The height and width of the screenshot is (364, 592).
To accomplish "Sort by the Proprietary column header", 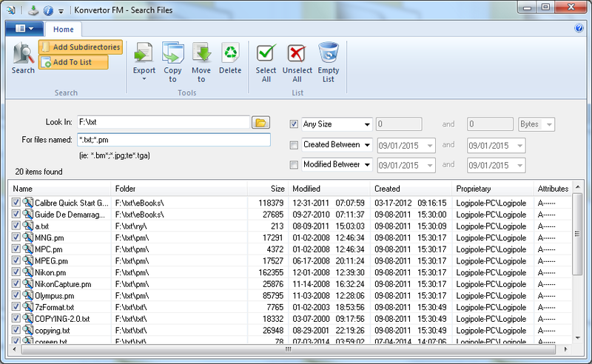I will [492, 189].
